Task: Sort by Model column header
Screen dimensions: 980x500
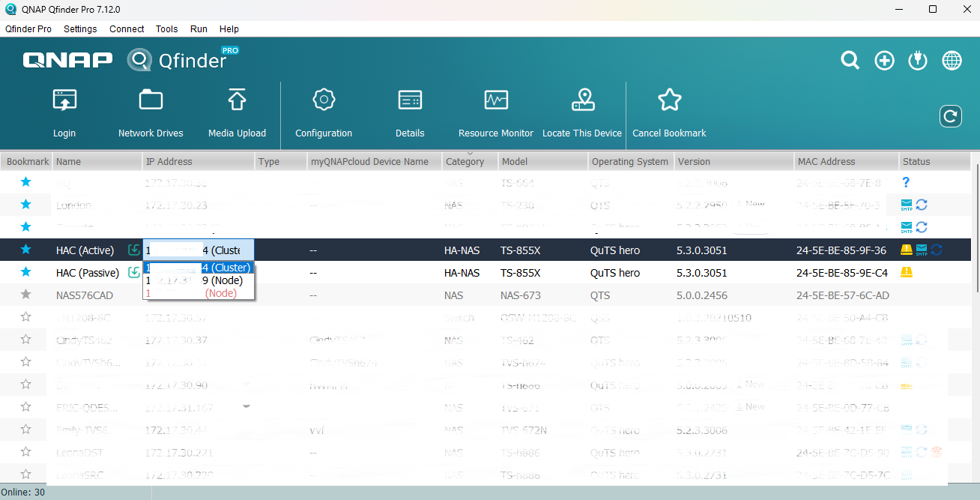Action: (x=543, y=161)
